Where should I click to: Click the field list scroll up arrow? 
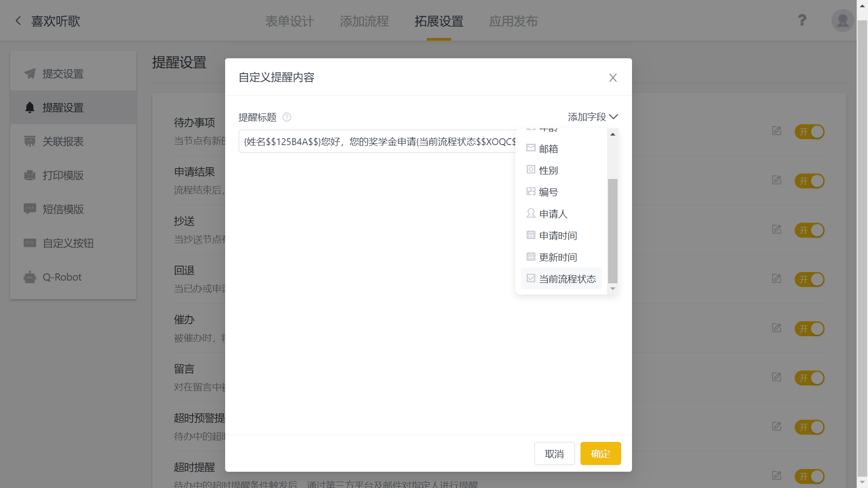pyautogui.click(x=613, y=134)
